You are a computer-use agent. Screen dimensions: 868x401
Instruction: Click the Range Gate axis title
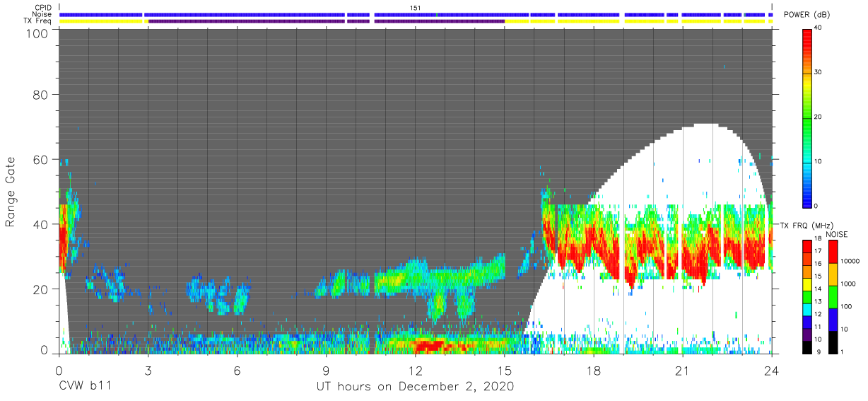(x=11, y=191)
